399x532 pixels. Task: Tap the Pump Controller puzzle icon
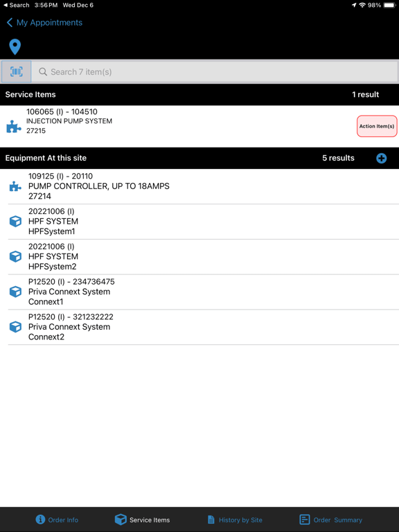pos(15,186)
